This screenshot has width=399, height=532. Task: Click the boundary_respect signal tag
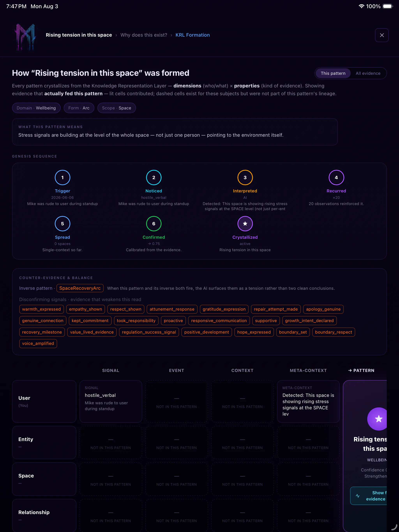[x=333, y=332]
